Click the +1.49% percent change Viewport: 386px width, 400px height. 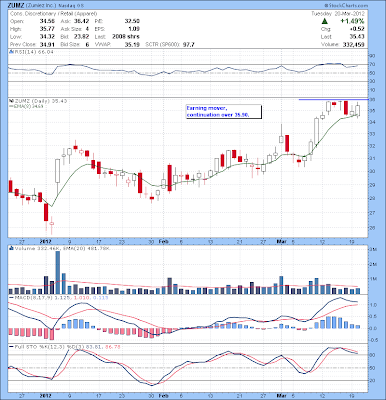(352, 21)
